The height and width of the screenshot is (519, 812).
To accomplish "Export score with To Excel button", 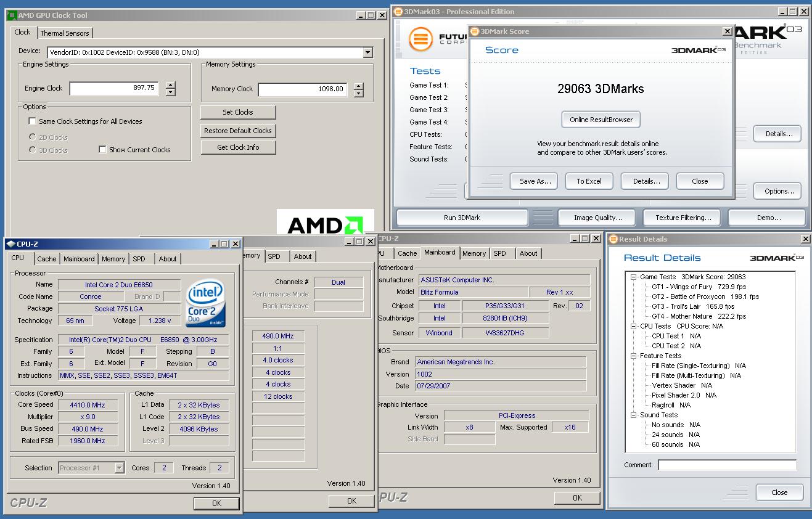I will coord(589,181).
